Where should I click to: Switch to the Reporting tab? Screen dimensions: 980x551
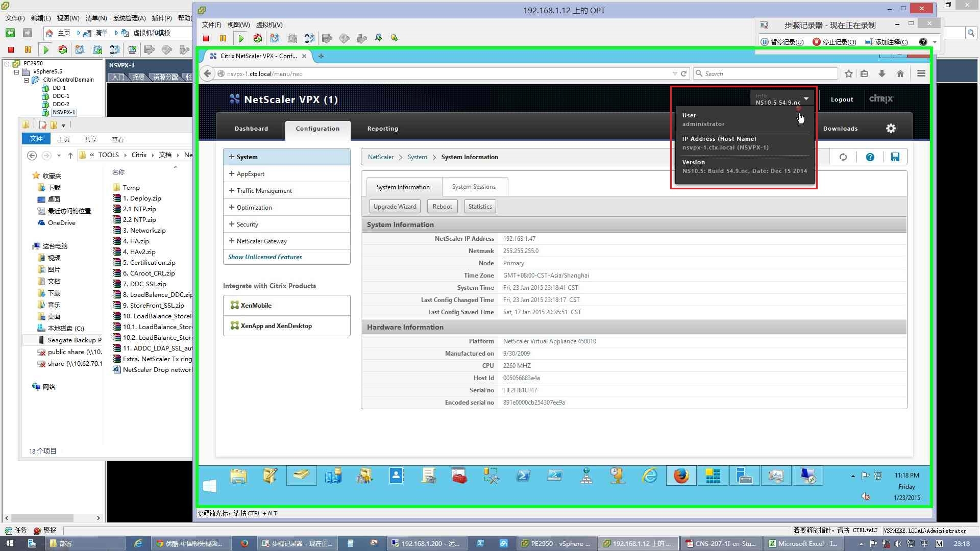[x=382, y=129]
